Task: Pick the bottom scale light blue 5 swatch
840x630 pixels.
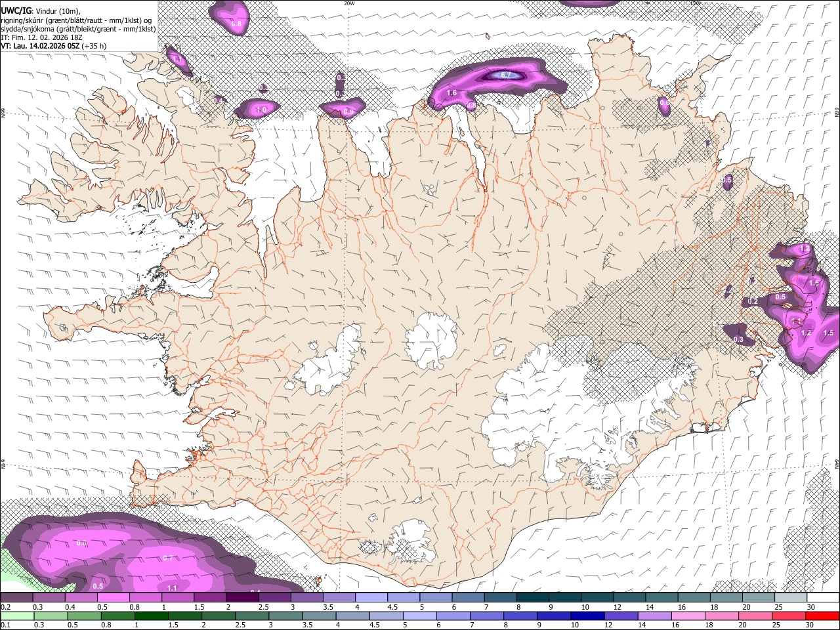Action: click(420, 616)
